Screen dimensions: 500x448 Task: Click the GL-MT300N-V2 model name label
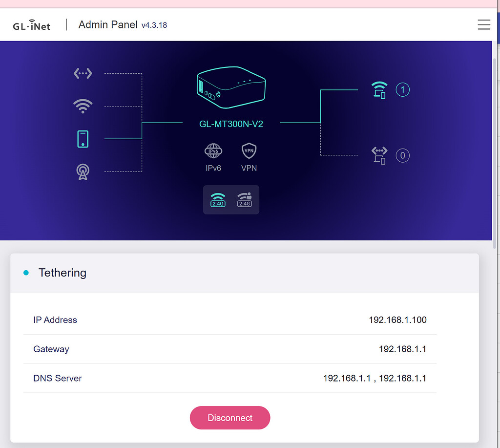(231, 124)
